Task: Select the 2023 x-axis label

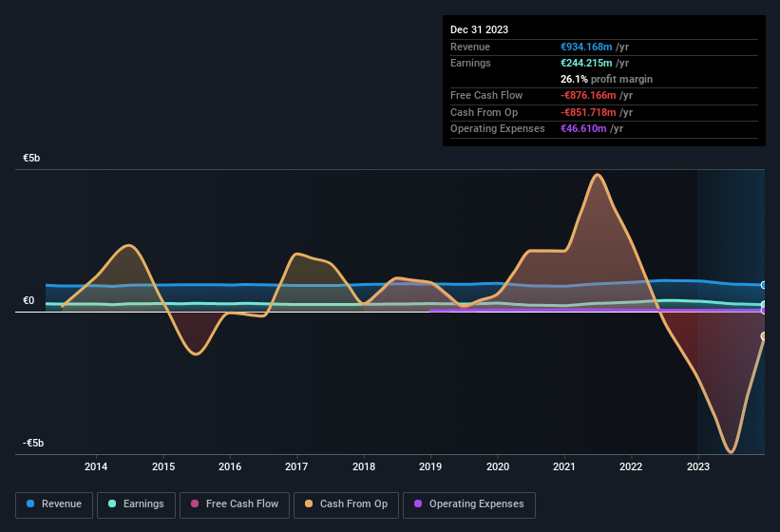Action: pyautogui.click(x=698, y=466)
